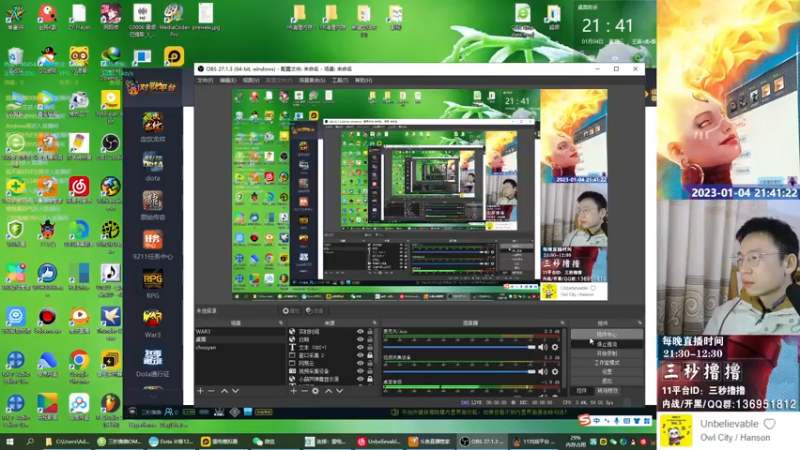Pop out the audio mixer dock via its header icon

[x=563, y=323]
